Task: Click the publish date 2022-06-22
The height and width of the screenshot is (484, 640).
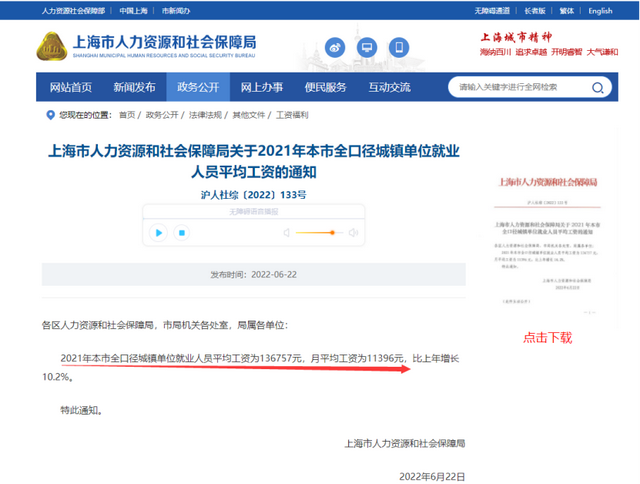Action: pyautogui.click(x=274, y=275)
